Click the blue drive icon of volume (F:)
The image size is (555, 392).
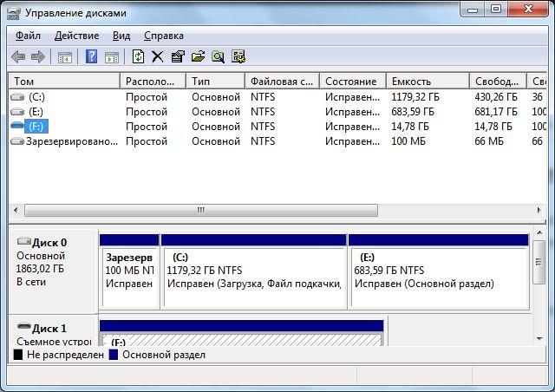[x=17, y=126]
